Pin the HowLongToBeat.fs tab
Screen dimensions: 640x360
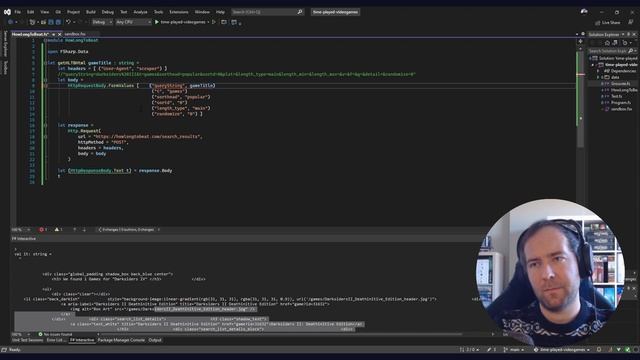click(x=53, y=34)
